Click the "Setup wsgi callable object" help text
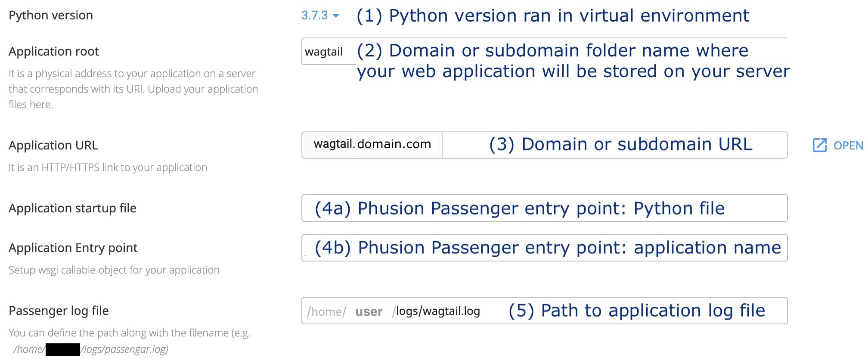 tap(114, 270)
